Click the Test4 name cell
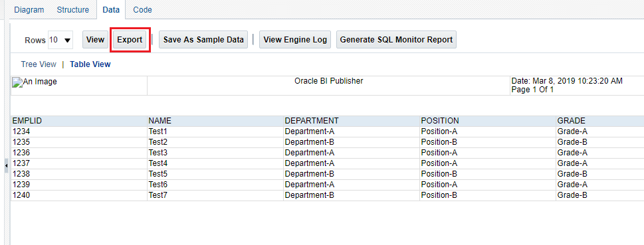This screenshot has height=245, width=644. click(215, 164)
